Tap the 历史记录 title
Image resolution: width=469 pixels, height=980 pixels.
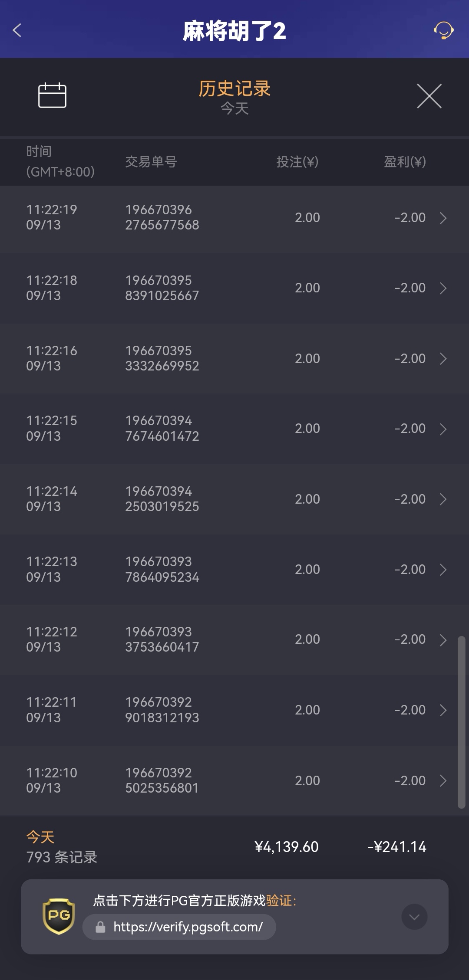(234, 89)
